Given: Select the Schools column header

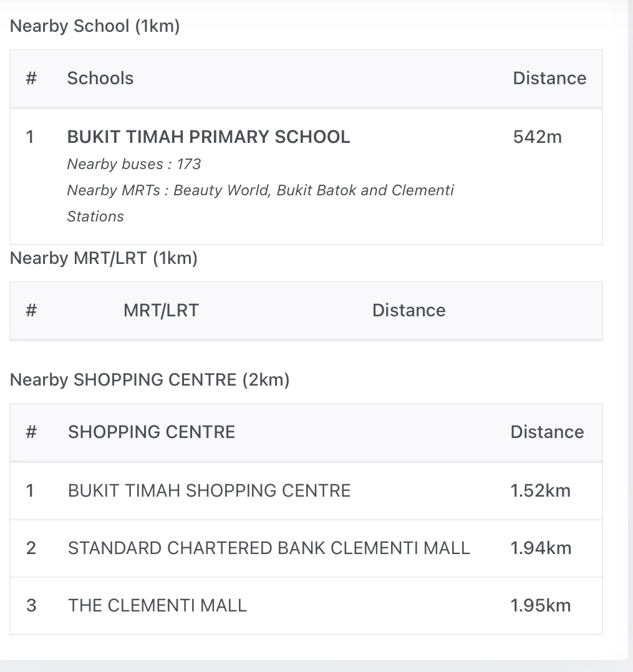Looking at the screenshot, I should (100, 78).
